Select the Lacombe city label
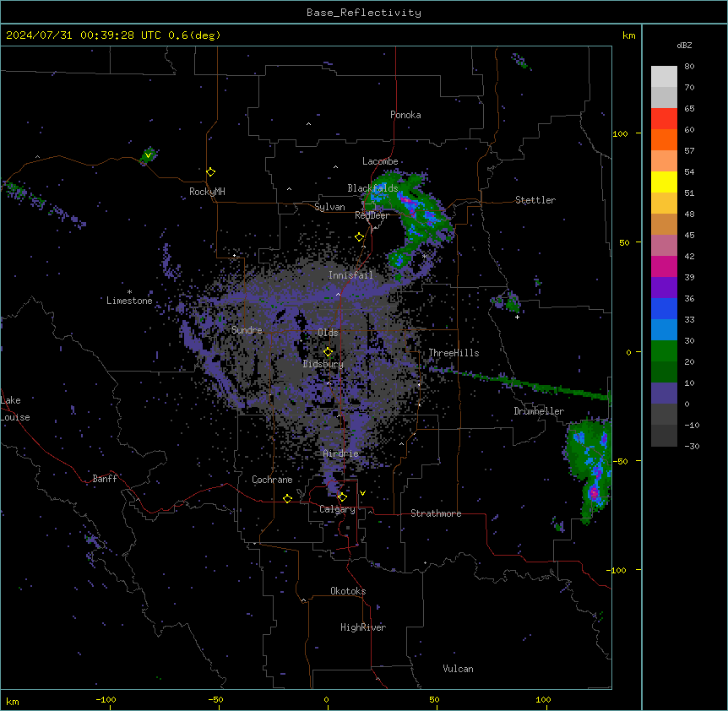Screen dimensions: 728x711 tap(380, 161)
